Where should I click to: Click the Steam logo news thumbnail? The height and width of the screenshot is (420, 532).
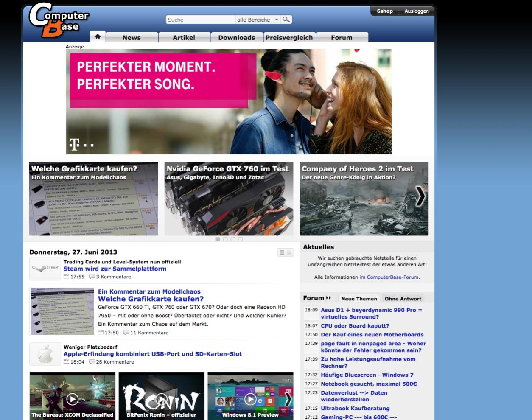point(45,269)
